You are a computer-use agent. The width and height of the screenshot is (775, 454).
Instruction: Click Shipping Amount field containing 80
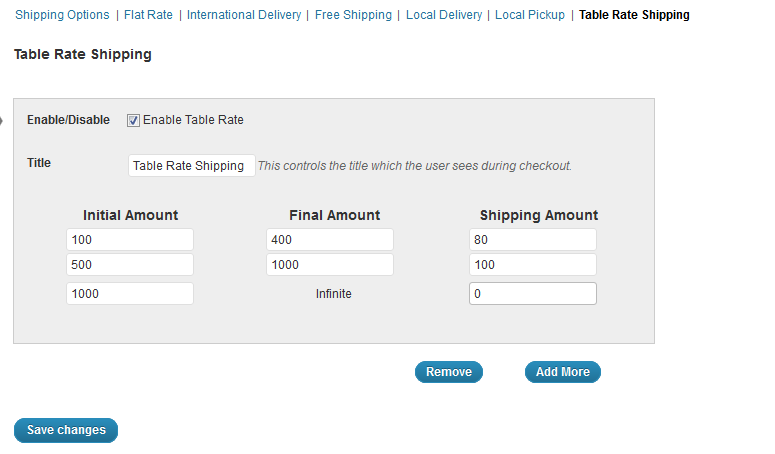pos(532,240)
